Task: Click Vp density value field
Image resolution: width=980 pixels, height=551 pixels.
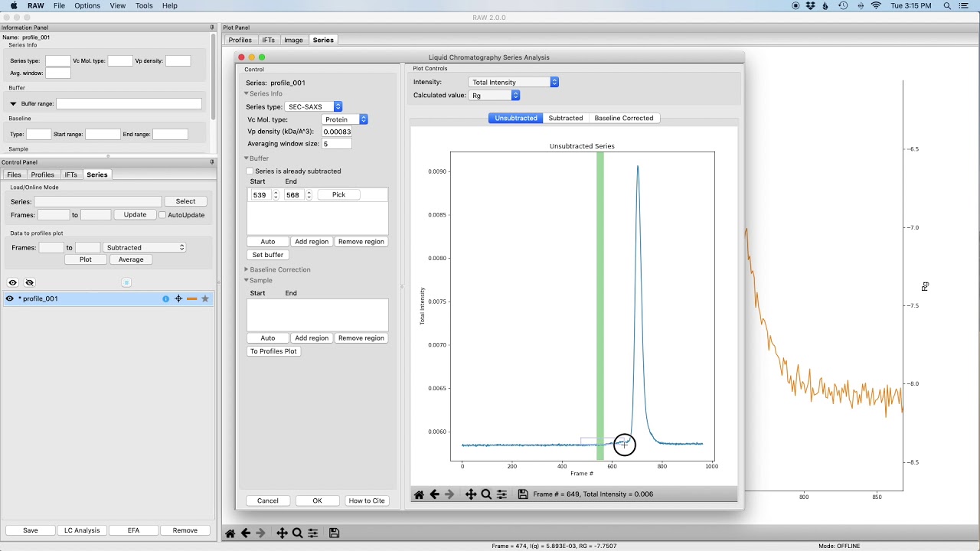Action: [x=337, y=132]
